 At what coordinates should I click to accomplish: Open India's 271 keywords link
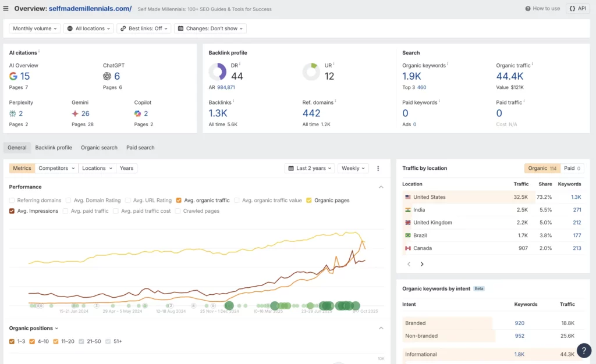tap(576, 209)
